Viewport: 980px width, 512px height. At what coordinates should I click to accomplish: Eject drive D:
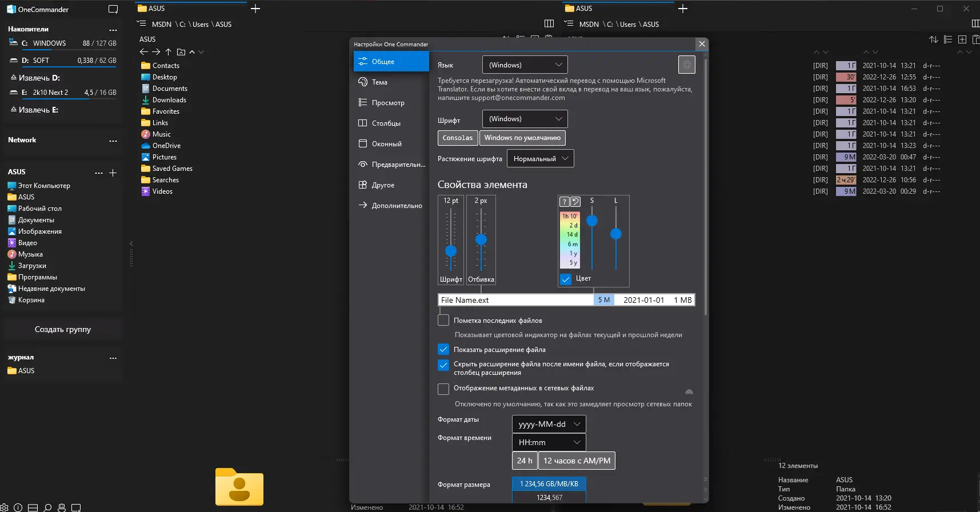pyautogui.click(x=35, y=78)
